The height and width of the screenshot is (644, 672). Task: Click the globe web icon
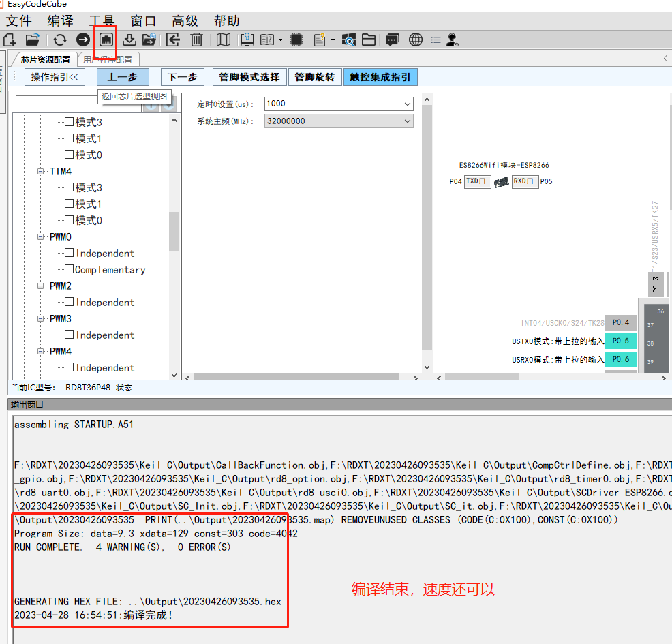tap(416, 40)
